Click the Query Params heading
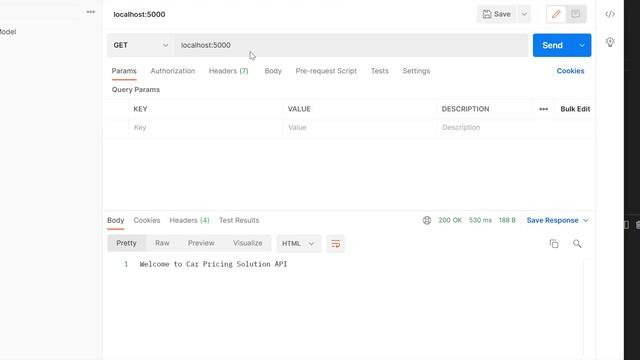This screenshot has height=360, width=640. click(136, 90)
